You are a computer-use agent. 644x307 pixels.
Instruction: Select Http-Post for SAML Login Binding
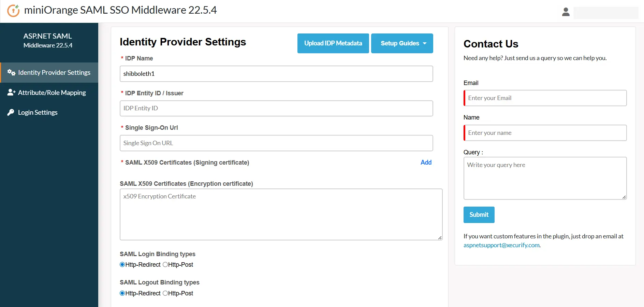click(x=165, y=265)
